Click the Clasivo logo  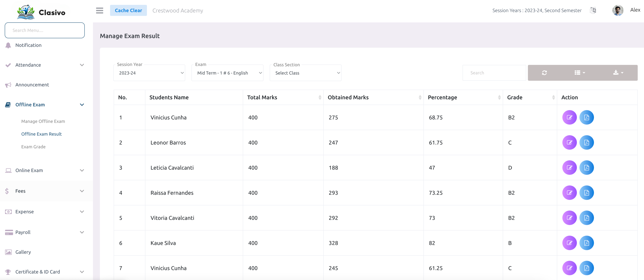pyautogui.click(x=41, y=12)
